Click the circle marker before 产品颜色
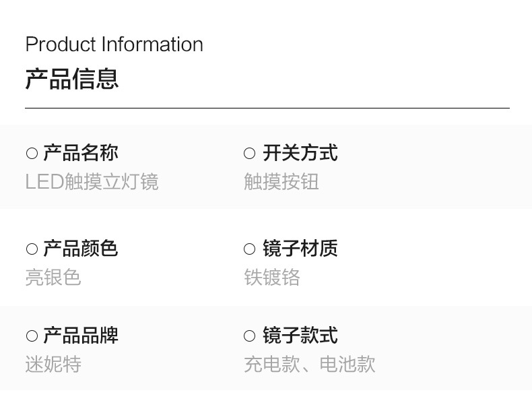 point(32,249)
